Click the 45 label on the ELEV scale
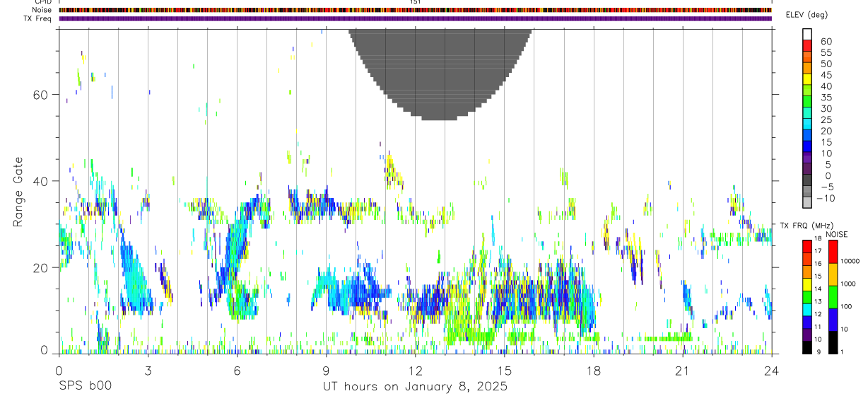Viewport: 868px width, 401px height. click(826, 75)
